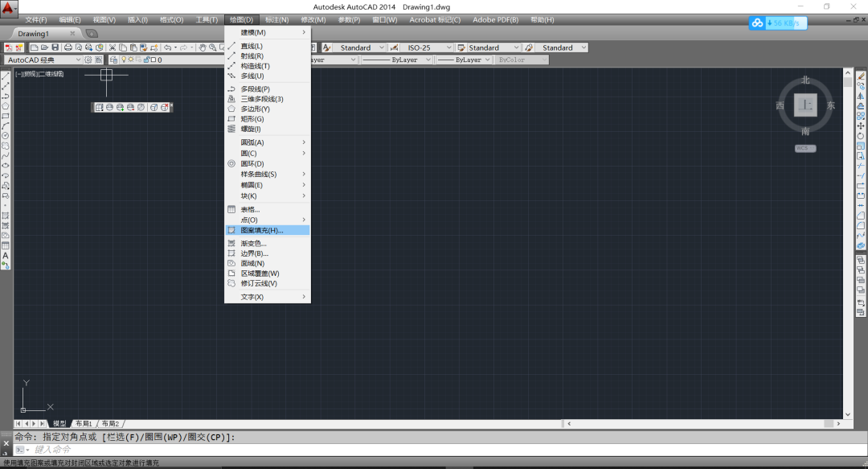Viewport: 868px width, 469px height.
Task: Toggle layer 0 freeze sun icon
Action: 131,60
